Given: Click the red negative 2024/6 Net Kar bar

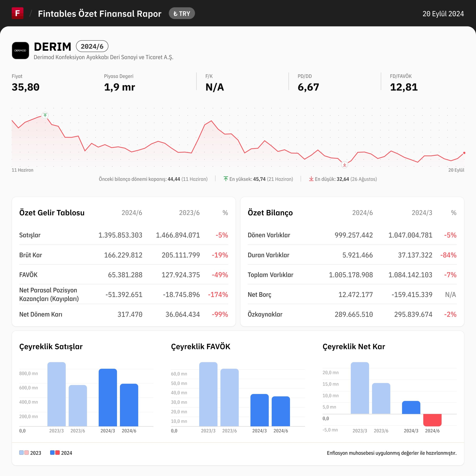Looking at the screenshot, I should click(x=432, y=420).
